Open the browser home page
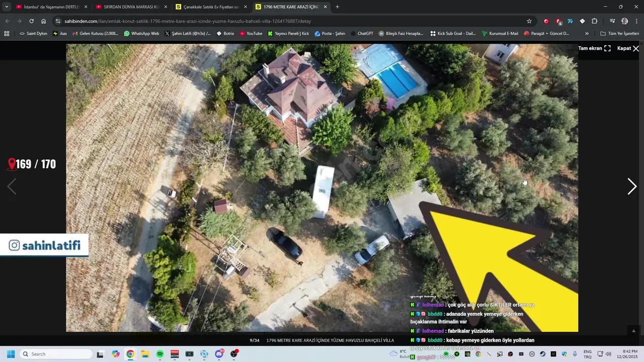Screen dimensions: 644x362 coord(44,21)
